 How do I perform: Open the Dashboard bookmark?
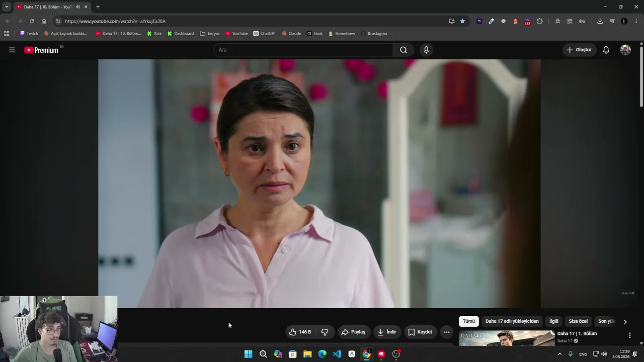181,34
